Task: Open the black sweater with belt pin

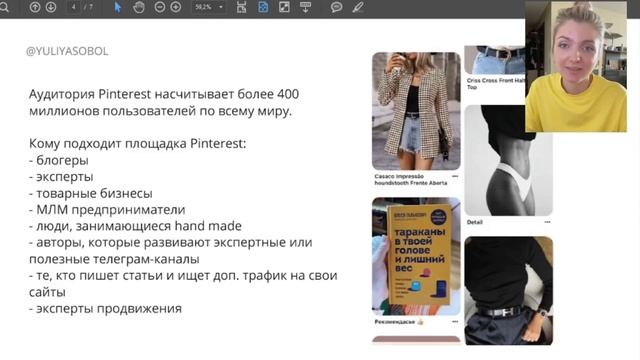Action: point(508,291)
